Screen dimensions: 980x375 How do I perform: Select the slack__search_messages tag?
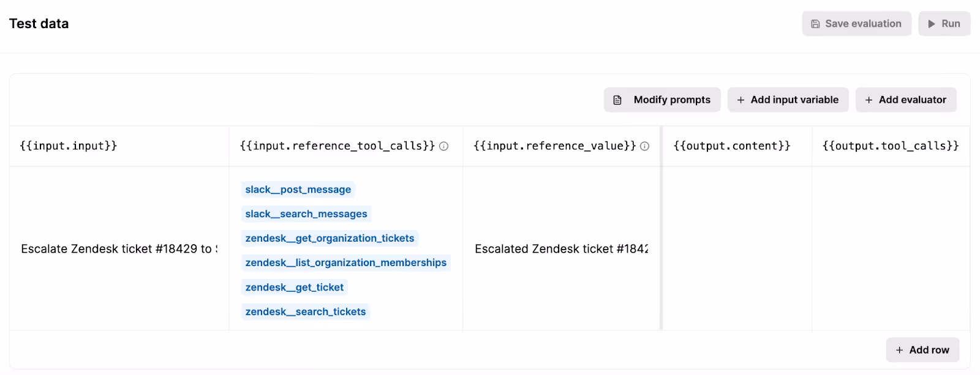pos(306,214)
